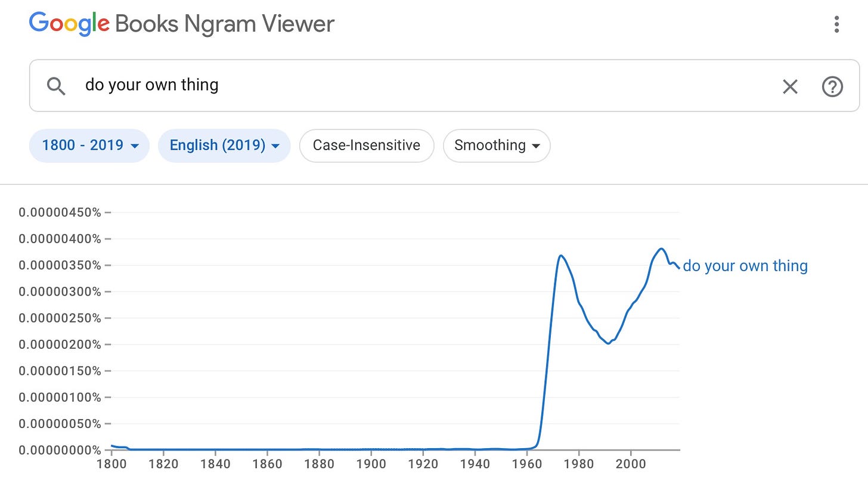
Task: Click the 1980 x-axis year label
Action: point(578,464)
